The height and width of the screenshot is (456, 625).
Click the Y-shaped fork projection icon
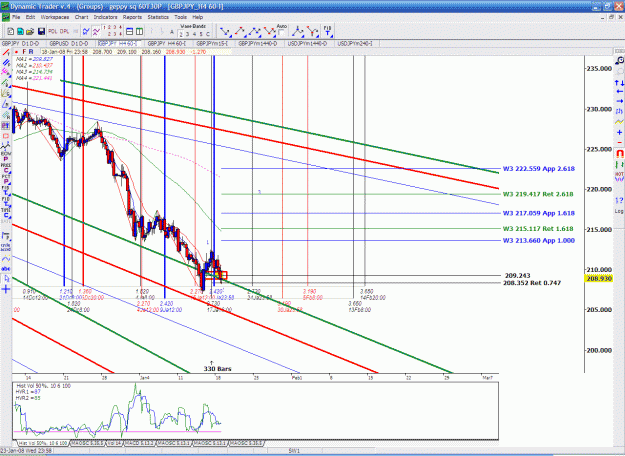[x=312, y=31]
